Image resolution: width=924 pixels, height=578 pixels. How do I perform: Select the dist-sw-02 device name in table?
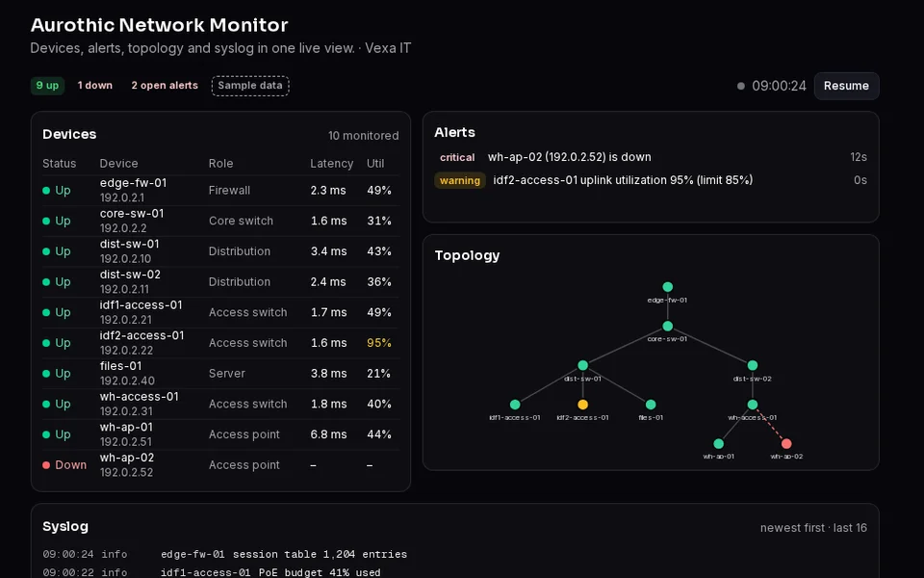(130, 275)
